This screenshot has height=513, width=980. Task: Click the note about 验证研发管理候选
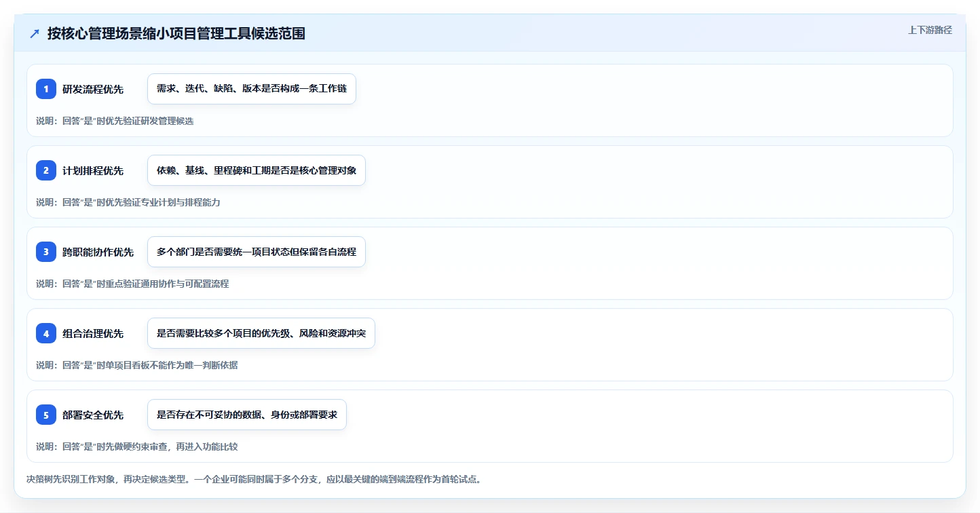(115, 121)
